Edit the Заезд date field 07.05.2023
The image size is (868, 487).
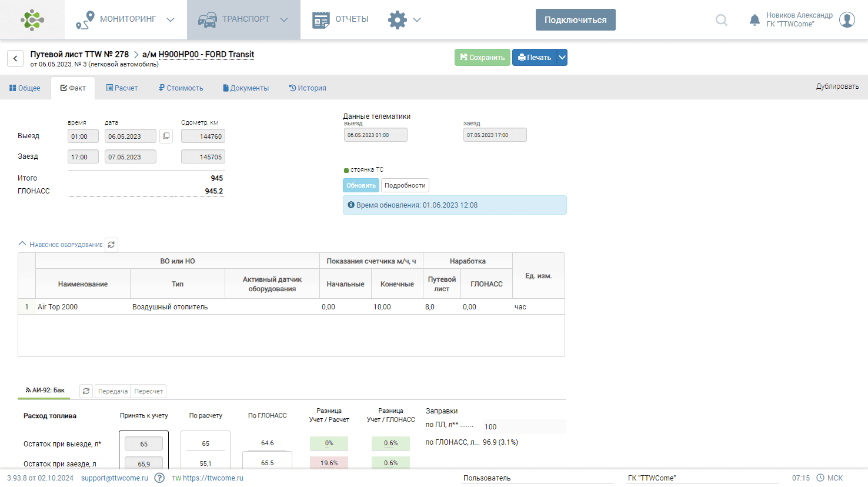pyautogui.click(x=131, y=157)
